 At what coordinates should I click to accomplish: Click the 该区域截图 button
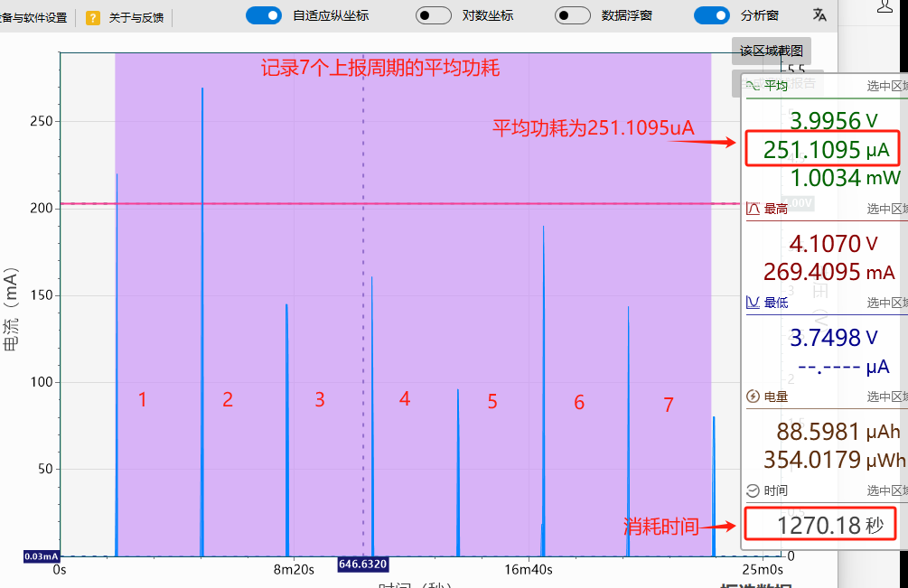coord(772,51)
